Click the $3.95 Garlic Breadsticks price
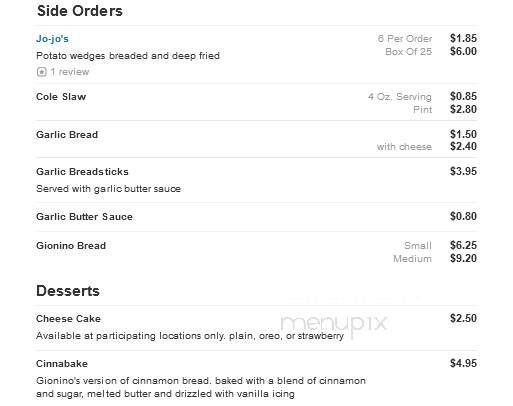Viewport: 513px width, 406px height. (x=463, y=171)
